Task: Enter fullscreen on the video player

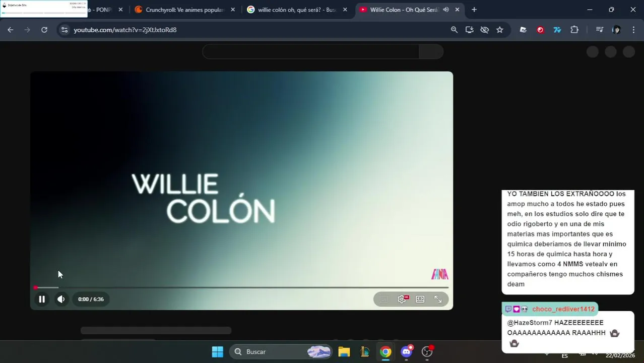Action: (438, 299)
